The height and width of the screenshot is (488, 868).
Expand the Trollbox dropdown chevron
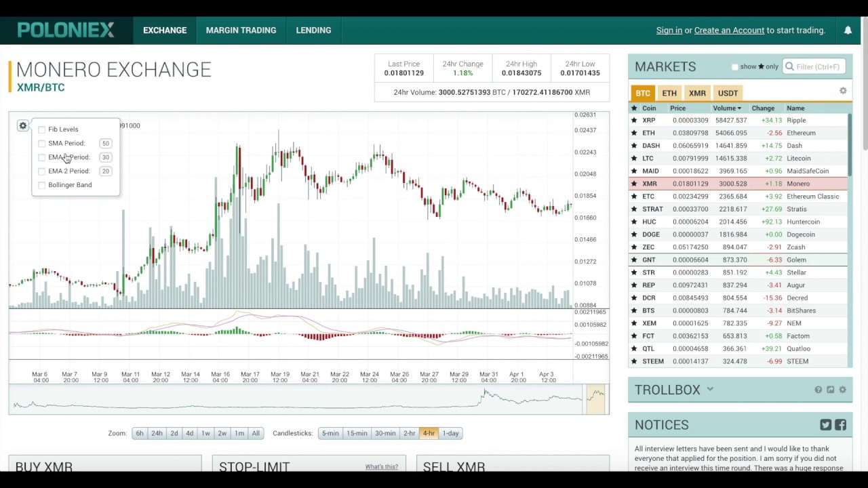(710, 389)
